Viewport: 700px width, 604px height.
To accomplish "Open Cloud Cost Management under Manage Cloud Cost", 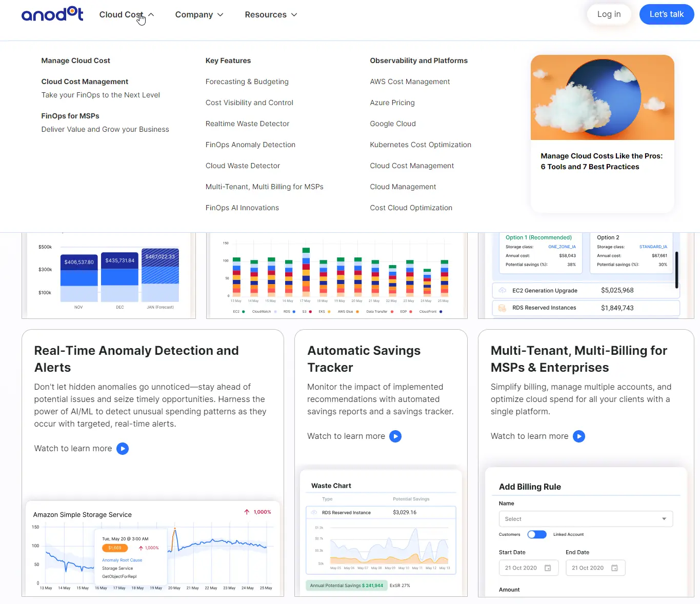I will click(x=85, y=82).
